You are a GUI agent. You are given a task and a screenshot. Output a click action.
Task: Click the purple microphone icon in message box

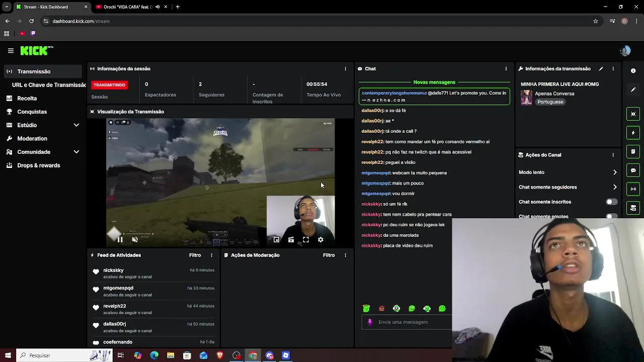370,322
